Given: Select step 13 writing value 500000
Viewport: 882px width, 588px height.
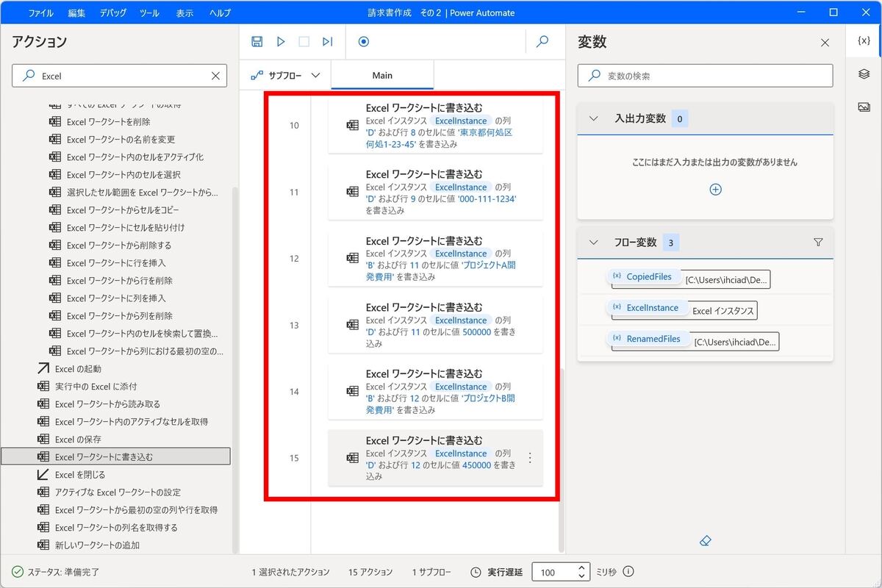Looking at the screenshot, I should click(x=435, y=325).
